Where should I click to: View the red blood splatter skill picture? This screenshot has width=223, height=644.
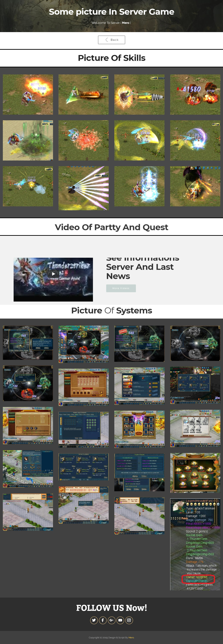83,140
